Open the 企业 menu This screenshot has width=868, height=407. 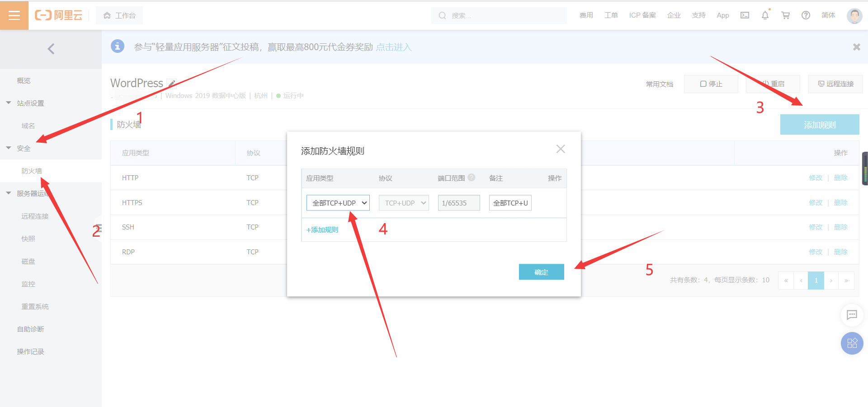click(674, 15)
